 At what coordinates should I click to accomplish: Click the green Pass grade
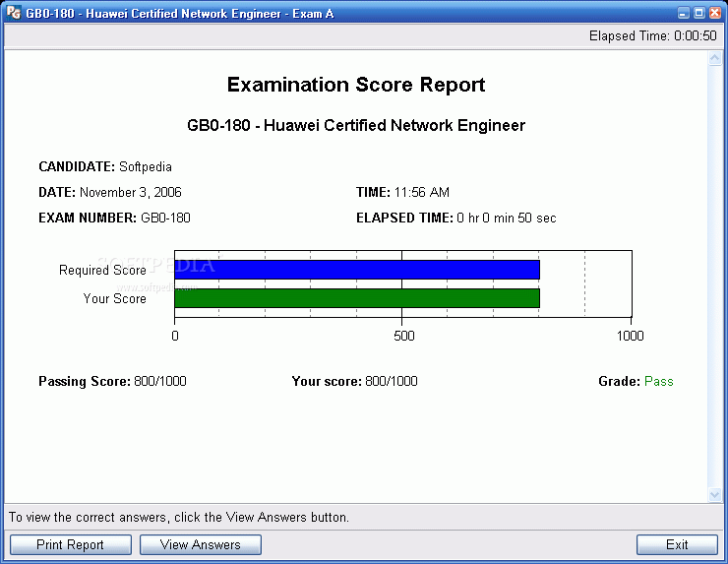[x=659, y=382]
